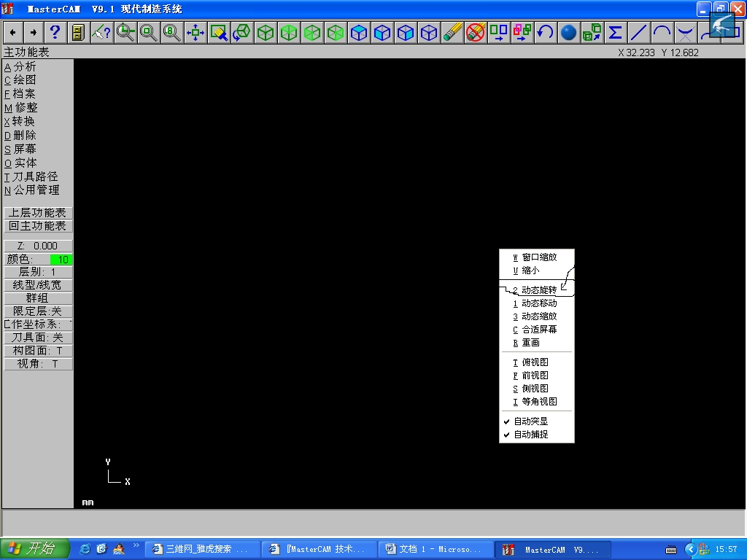Click the 线型/线宽 button
This screenshot has width=747, height=560.
coord(38,285)
